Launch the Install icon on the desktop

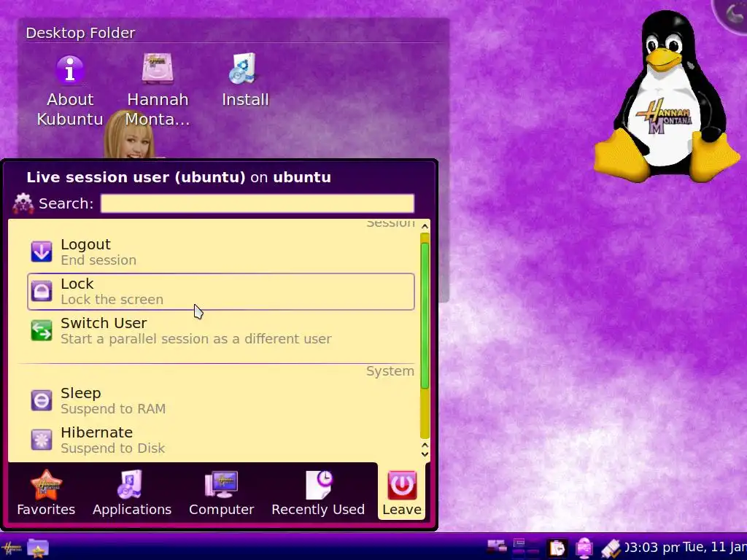[x=245, y=80]
